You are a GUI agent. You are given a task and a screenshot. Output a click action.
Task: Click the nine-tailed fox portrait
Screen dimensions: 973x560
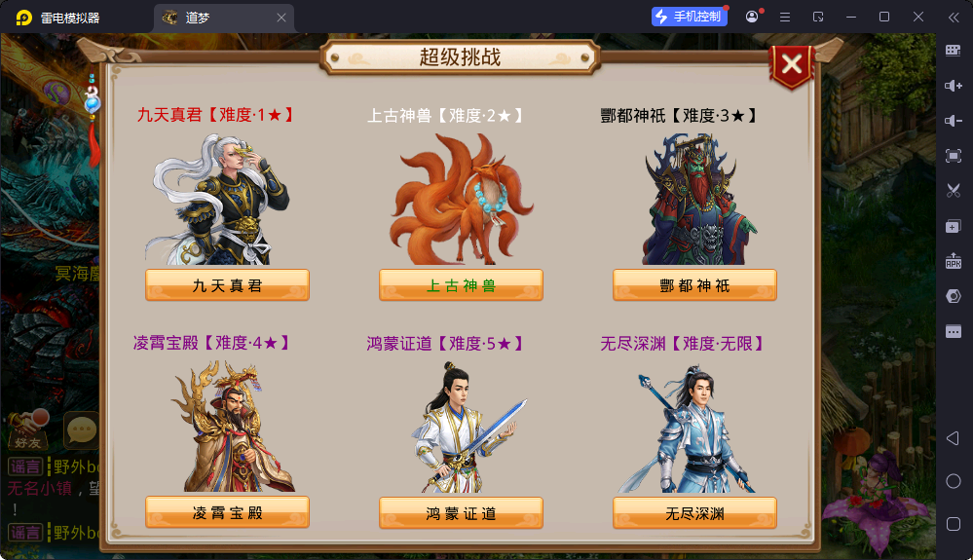coord(461,200)
